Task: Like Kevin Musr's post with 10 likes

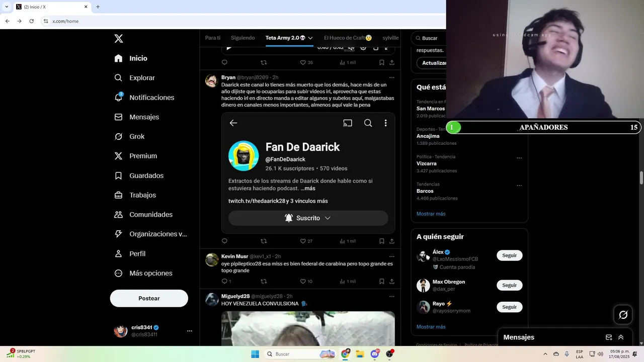Action: coord(303,282)
